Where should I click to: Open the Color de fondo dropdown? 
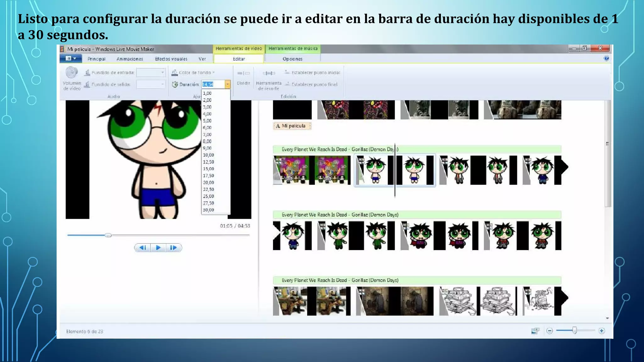[x=214, y=73]
